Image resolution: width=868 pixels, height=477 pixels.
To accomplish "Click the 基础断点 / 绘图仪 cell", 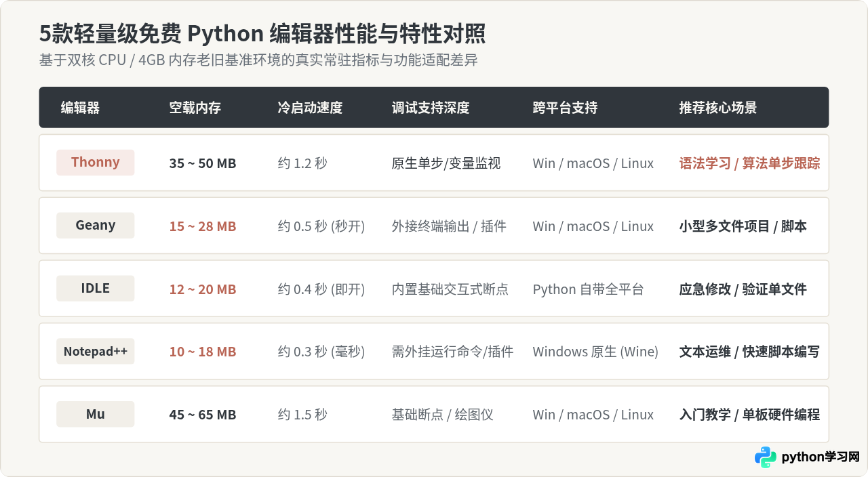I will click(x=442, y=415).
